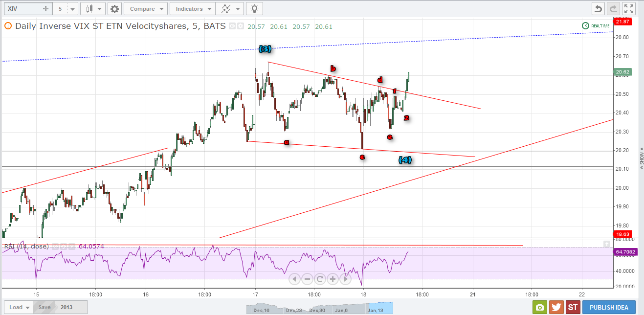
Task: Select the blue (3) wave label
Action: (x=265, y=49)
